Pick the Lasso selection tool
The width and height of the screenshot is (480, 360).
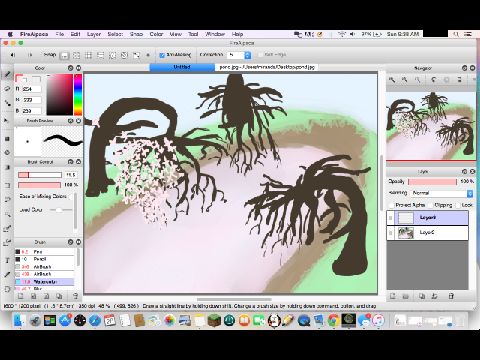tap(7, 200)
